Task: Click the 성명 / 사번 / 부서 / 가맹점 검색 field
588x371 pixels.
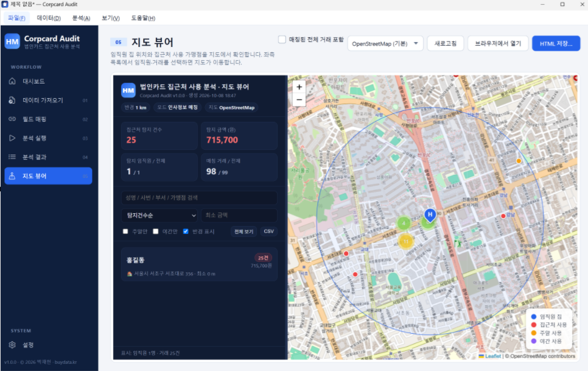Action: click(x=199, y=198)
